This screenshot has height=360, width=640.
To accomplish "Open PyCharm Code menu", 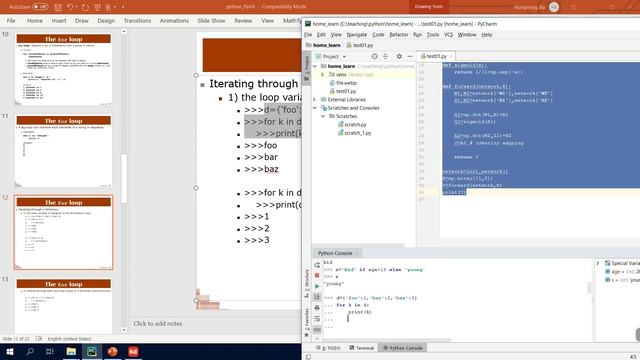I will [x=378, y=35].
